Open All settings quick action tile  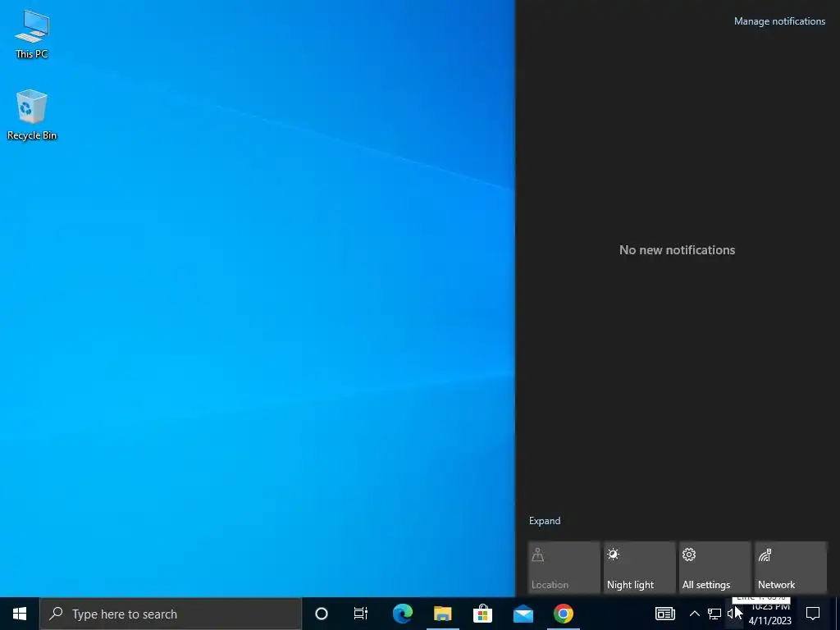(714, 568)
